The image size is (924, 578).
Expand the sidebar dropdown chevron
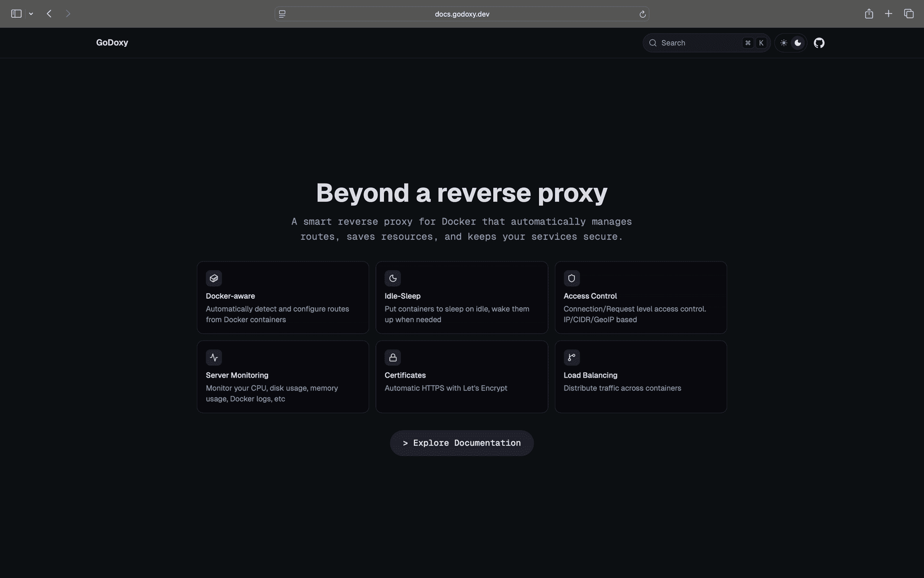point(31,14)
